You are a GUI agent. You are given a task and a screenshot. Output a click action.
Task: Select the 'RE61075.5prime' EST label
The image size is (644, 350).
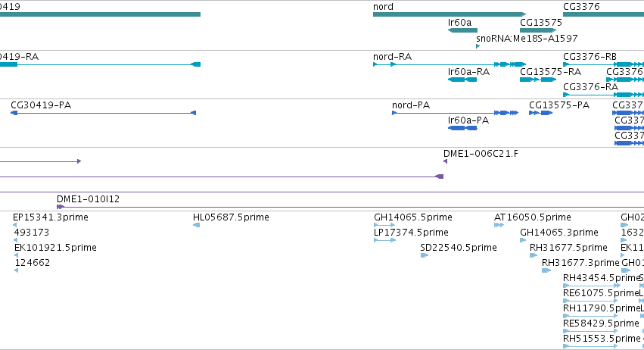click(x=601, y=293)
